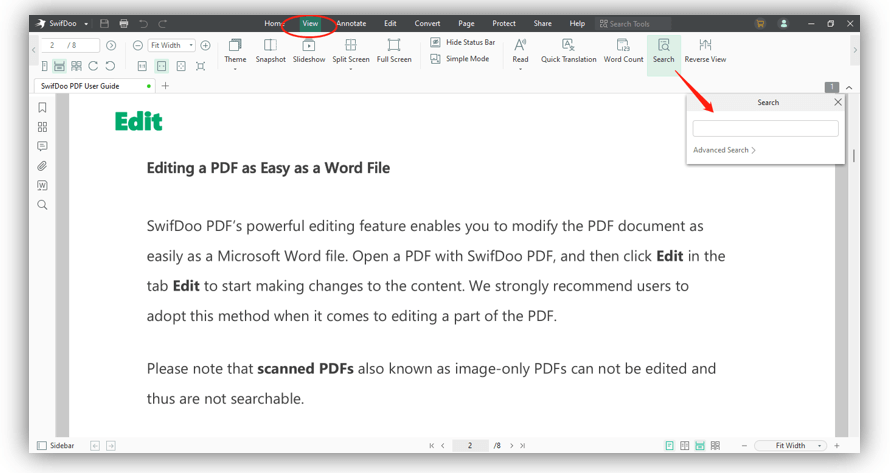Click Reverse View
Screen dimensions: 891x473
[x=705, y=51]
